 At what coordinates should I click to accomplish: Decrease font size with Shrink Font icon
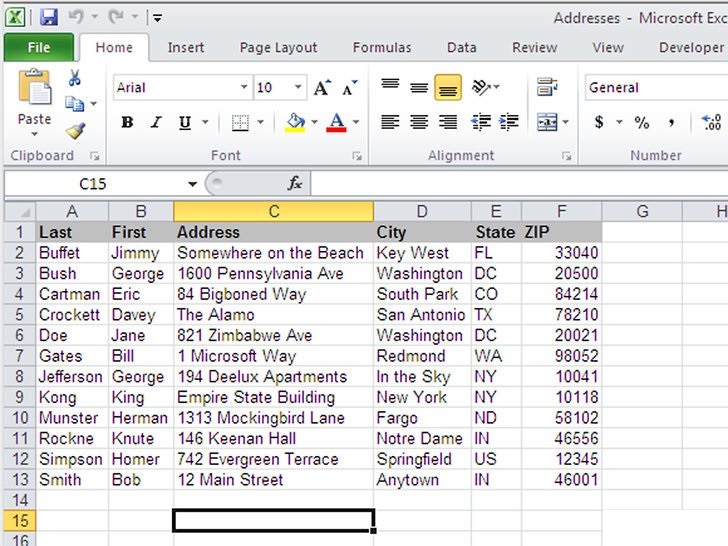click(350, 87)
